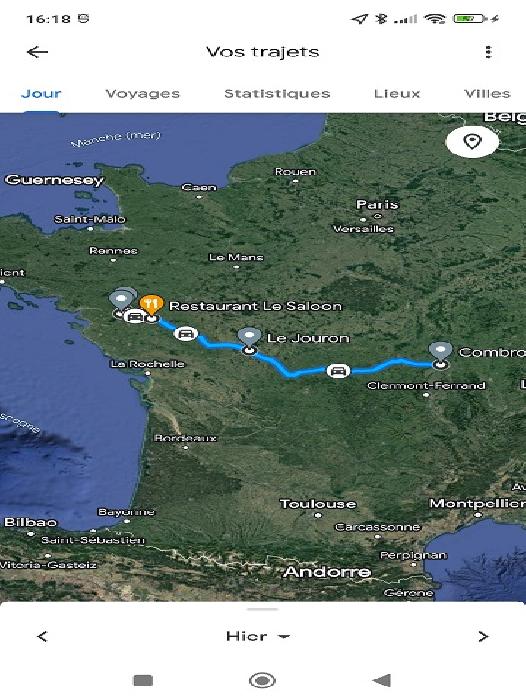
Task: Tap the Android home button
Action: click(262, 680)
